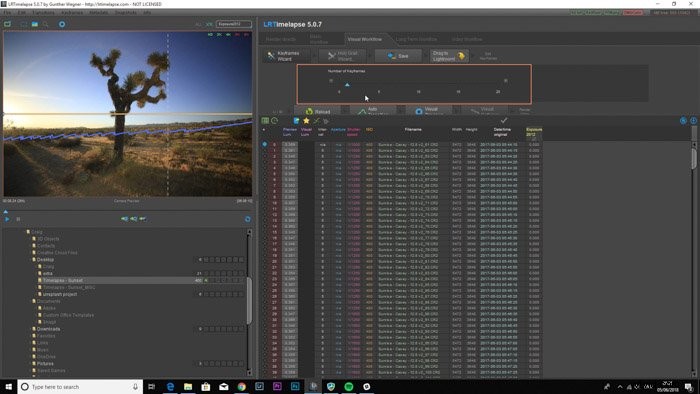
Task: Click the clock icon above the table
Action: (275, 121)
